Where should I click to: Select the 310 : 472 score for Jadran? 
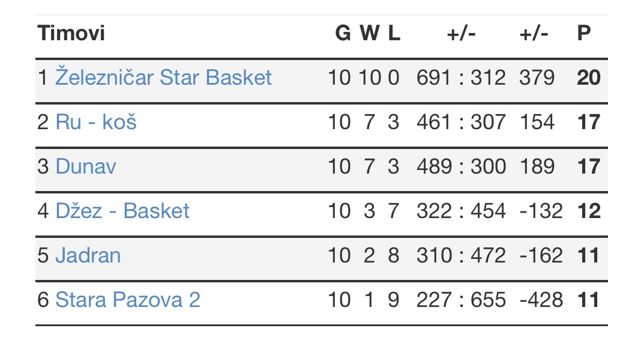click(x=461, y=255)
